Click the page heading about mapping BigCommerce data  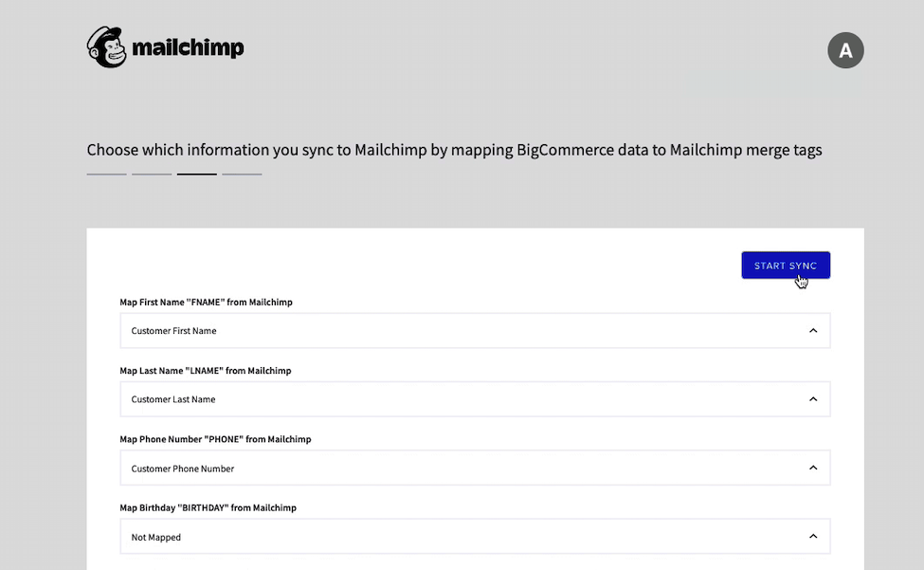[454, 150]
